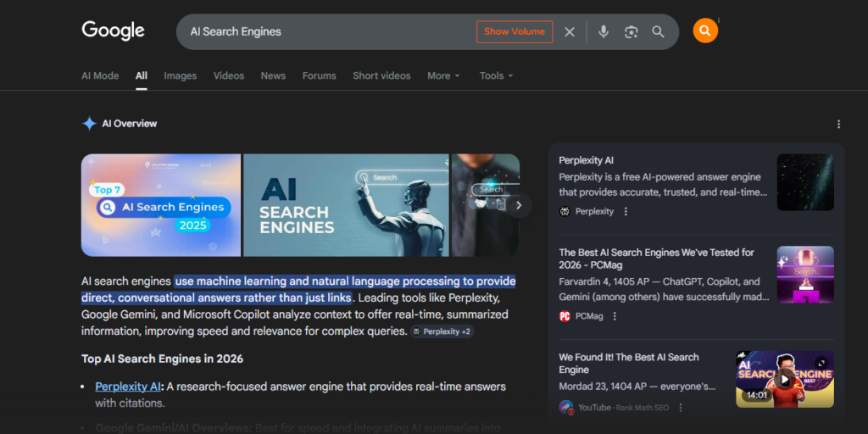Click the magnifier search icon in the search bar
The image size is (868, 434).
tap(658, 31)
